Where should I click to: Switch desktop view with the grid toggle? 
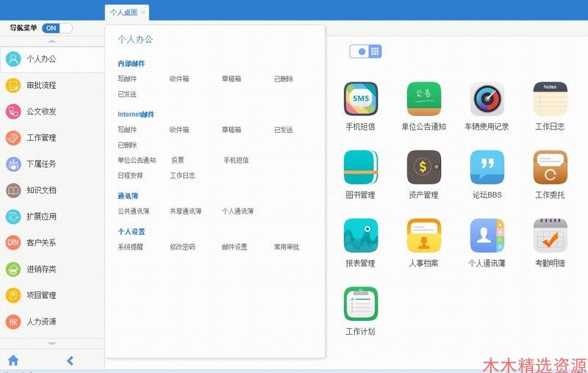coord(375,51)
